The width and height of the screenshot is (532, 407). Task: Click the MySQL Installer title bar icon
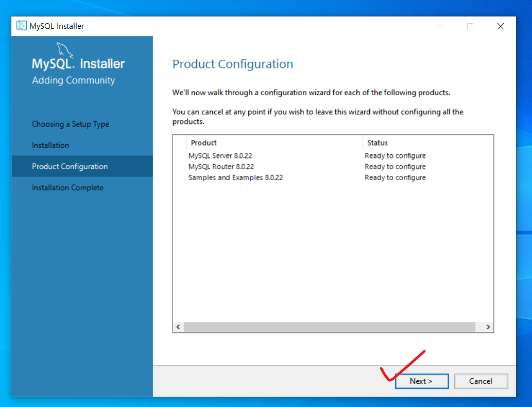(22, 26)
